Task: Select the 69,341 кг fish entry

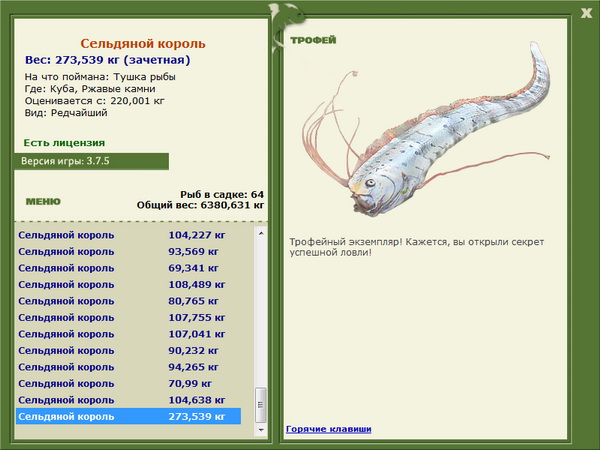Action: [129, 268]
